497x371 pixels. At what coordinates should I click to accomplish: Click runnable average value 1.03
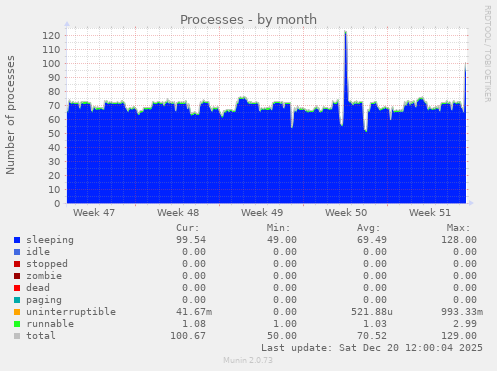(x=375, y=324)
